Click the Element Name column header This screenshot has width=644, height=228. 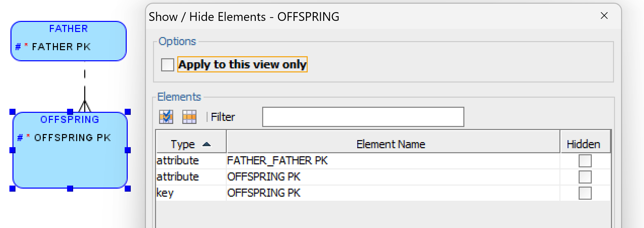coord(391,144)
